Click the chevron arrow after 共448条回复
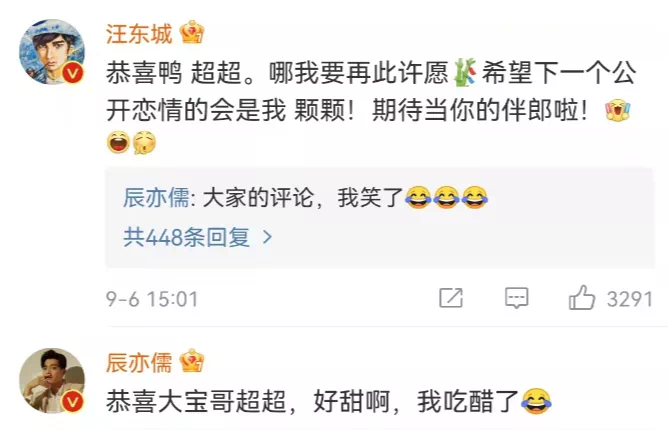Viewport: 668px width, 430px height. (267, 237)
